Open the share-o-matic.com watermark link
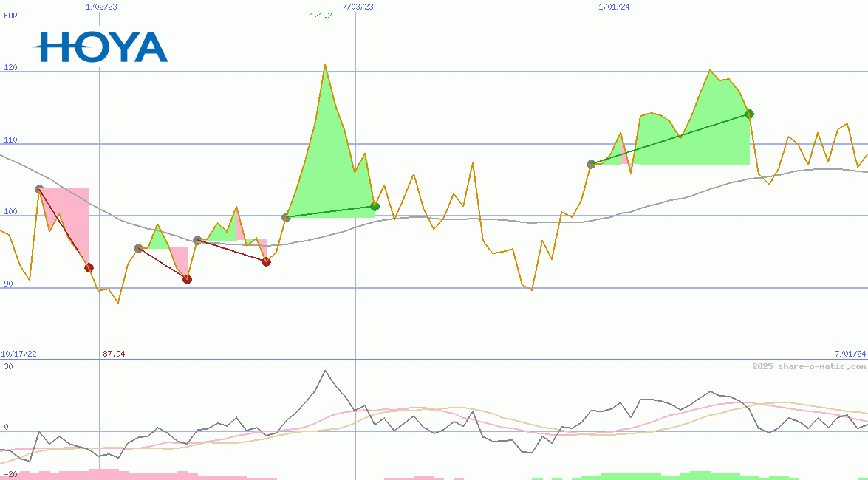 point(809,366)
